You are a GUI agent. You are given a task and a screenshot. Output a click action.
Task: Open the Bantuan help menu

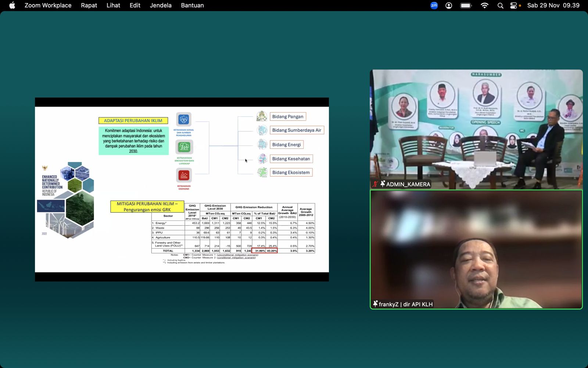[192, 6]
